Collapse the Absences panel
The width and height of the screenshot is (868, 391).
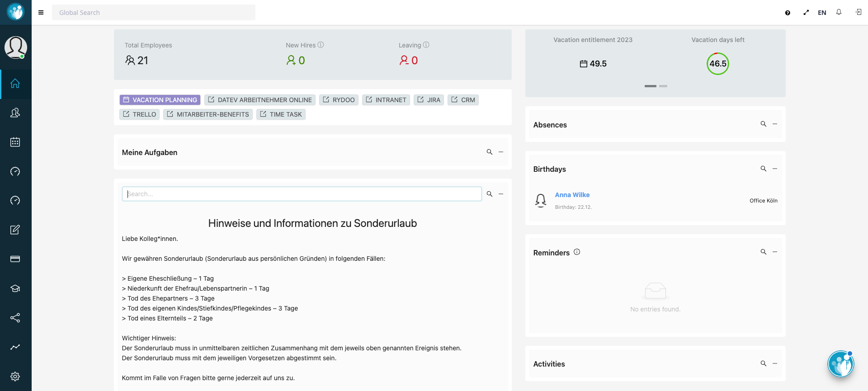tap(775, 124)
